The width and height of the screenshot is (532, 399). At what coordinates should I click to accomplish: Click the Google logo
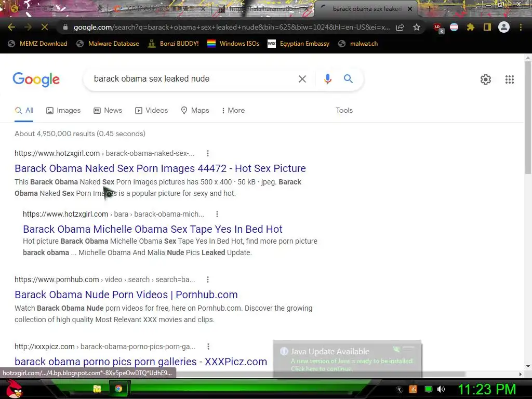36,79
